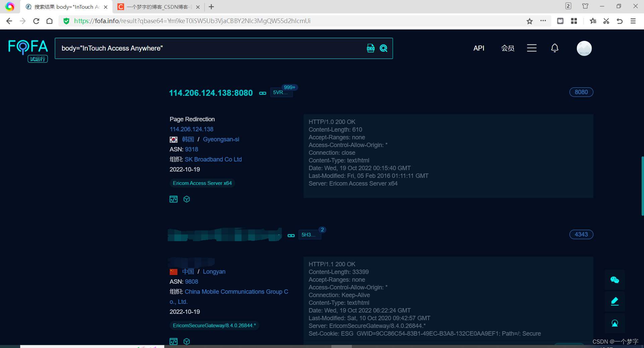Viewport: 644px width, 348px height.
Task: Click the cube icon under Ericom Access Server
Action: pyautogui.click(x=187, y=199)
